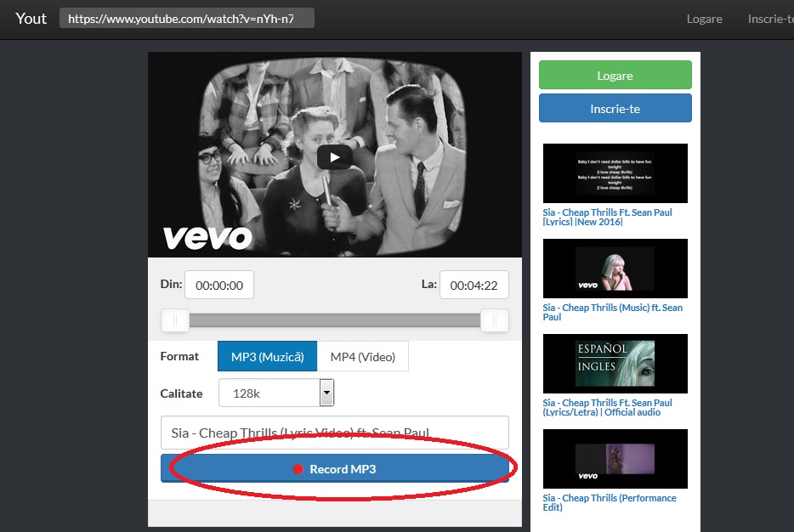Click the song title text field
The width and height of the screenshot is (794, 532).
tap(334, 433)
